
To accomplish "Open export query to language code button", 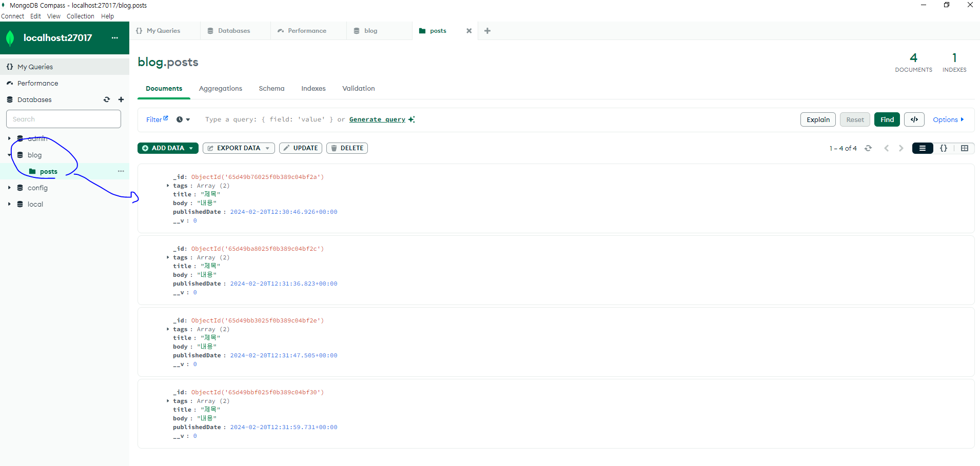I will point(914,119).
